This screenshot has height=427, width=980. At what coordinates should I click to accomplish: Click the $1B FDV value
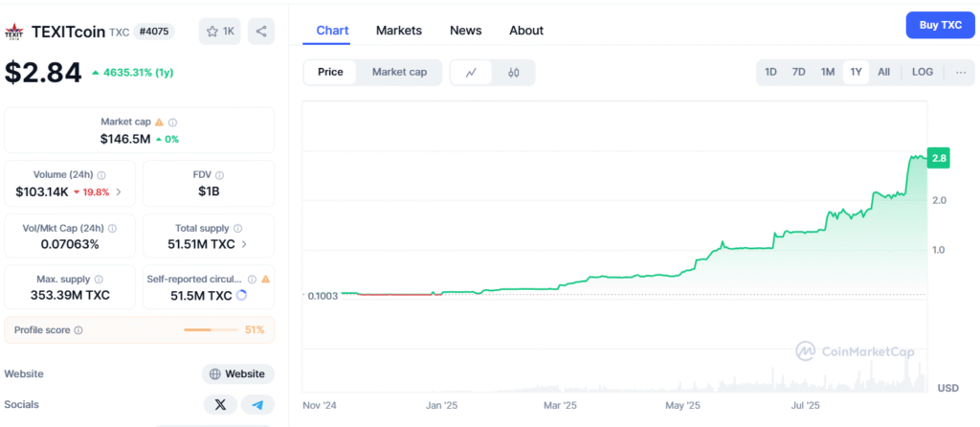pos(209,191)
